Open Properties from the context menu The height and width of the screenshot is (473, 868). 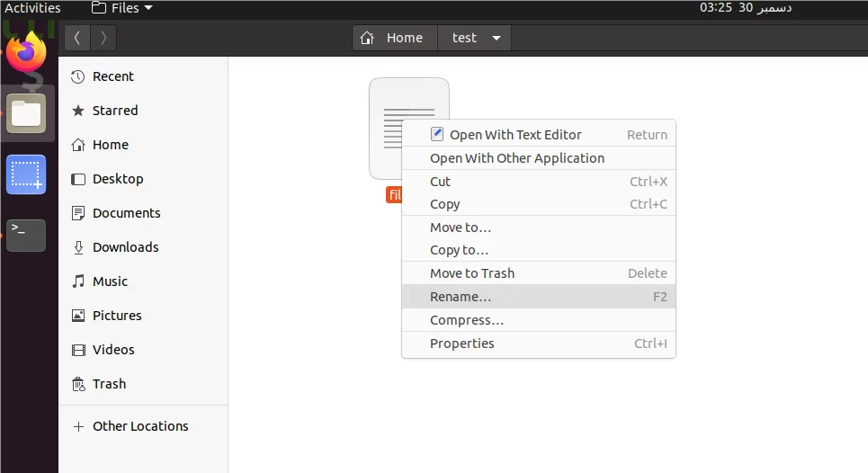tap(462, 344)
